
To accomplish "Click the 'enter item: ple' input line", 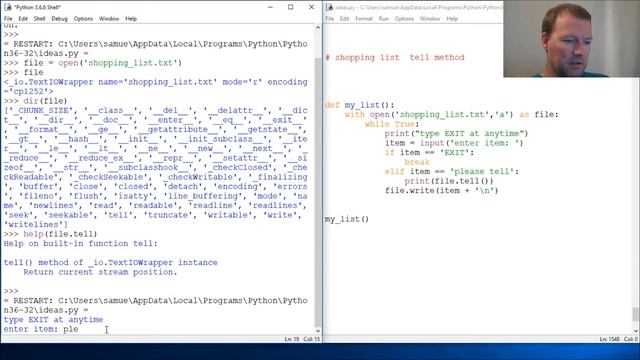I will (x=41, y=329).
